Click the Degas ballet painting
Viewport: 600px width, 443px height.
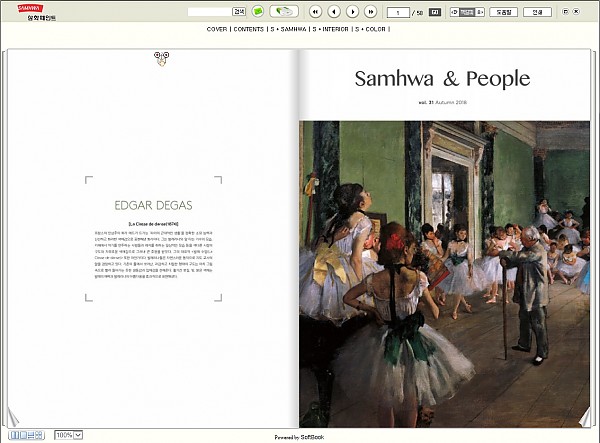pyautogui.click(x=445, y=274)
